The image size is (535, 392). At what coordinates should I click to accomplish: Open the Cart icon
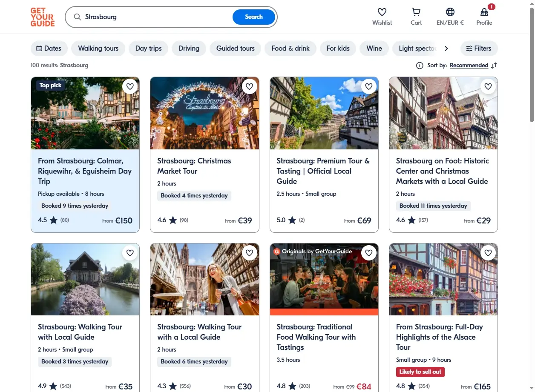click(416, 12)
